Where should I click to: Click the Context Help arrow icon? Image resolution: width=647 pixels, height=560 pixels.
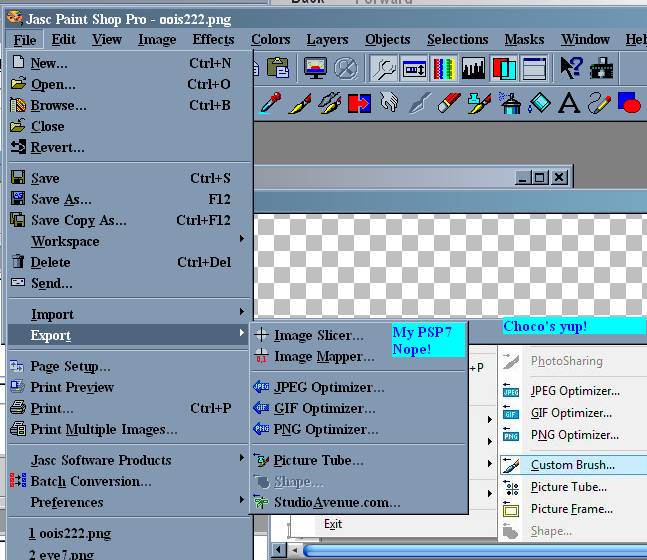[571, 68]
